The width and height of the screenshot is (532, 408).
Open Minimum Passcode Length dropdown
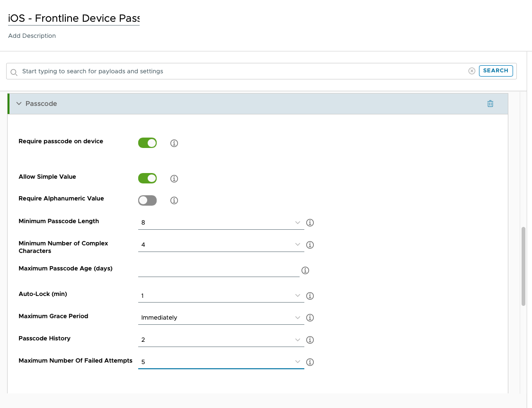(x=221, y=222)
